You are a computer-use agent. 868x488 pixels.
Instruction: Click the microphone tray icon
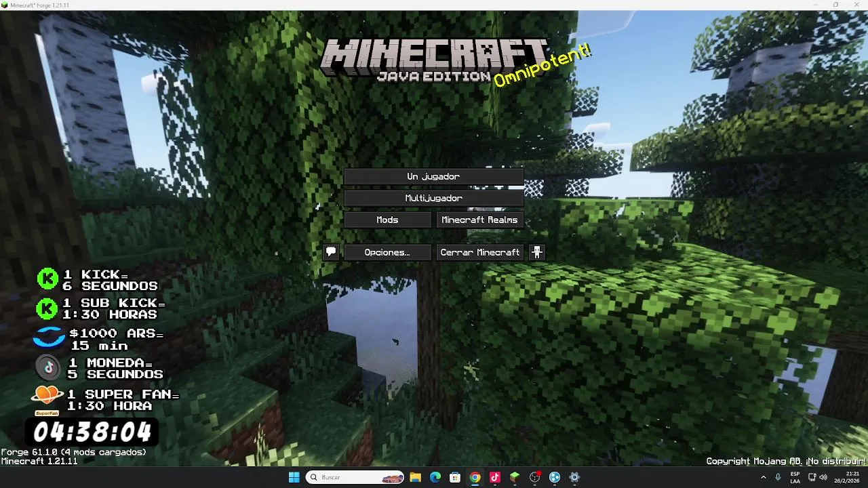778,477
